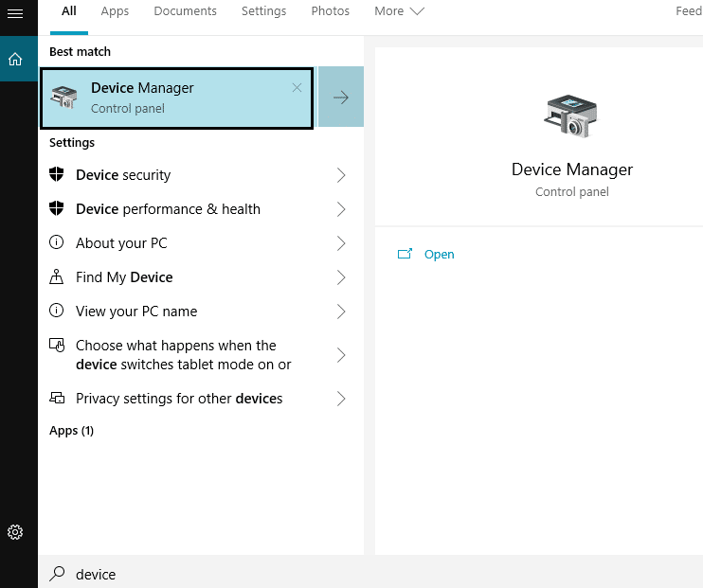Click the location icon beside Find My Device
Image resolution: width=703 pixels, height=588 pixels.
tap(57, 276)
